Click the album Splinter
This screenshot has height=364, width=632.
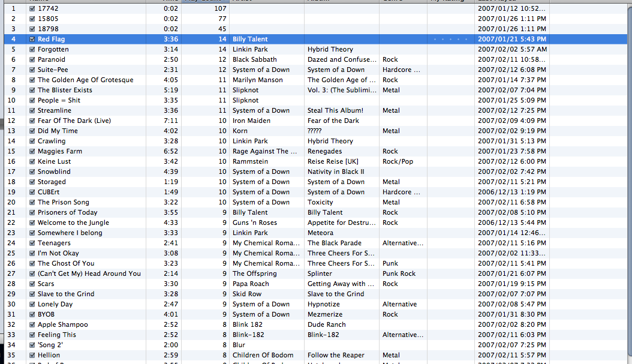coord(320,273)
